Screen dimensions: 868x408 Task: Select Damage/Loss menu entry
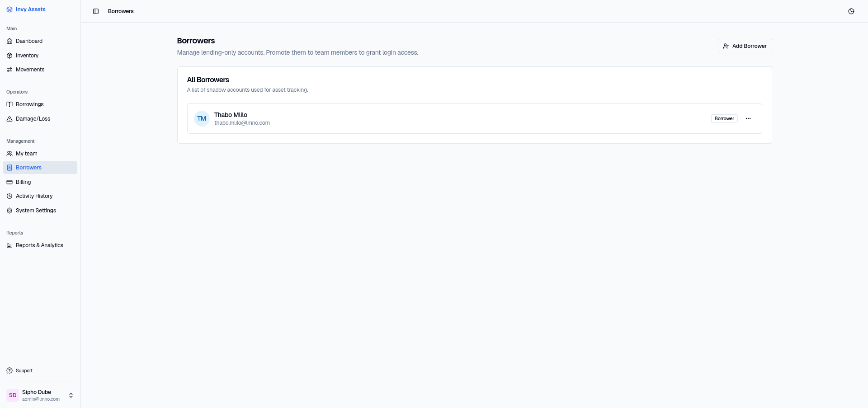[x=40, y=119]
